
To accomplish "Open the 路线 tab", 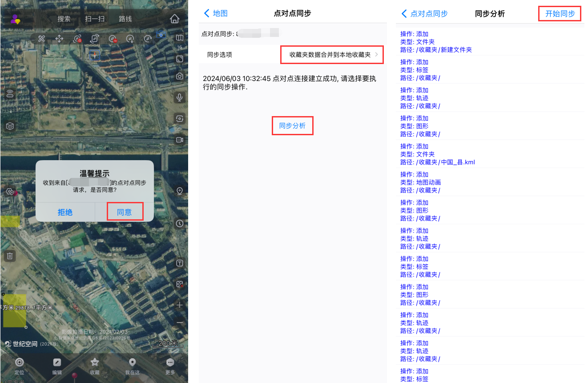I will [125, 19].
